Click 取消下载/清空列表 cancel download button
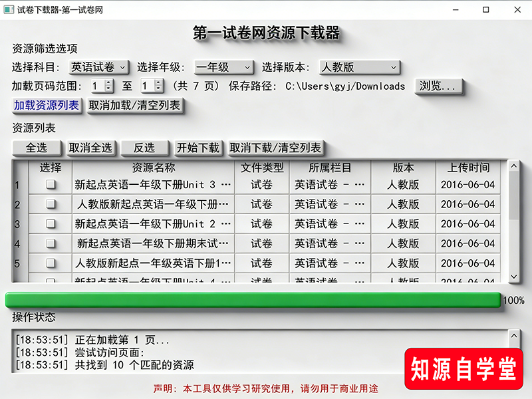Viewport: 532px width, 399px height. point(276,148)
